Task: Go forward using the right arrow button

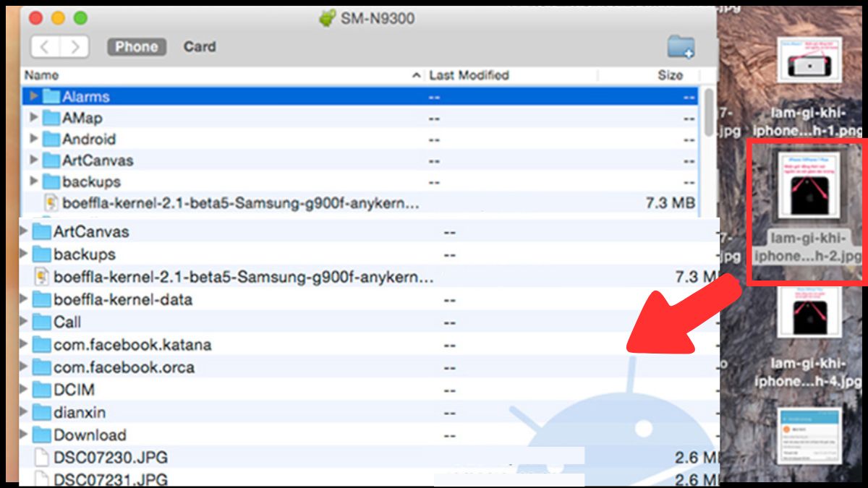Action: tap(74, 47)
